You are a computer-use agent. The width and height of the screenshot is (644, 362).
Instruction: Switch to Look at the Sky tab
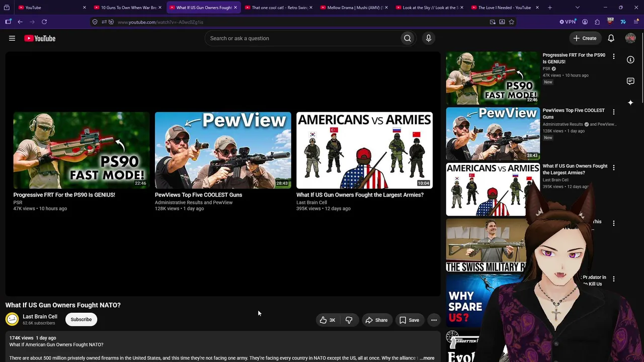[429, 8]
